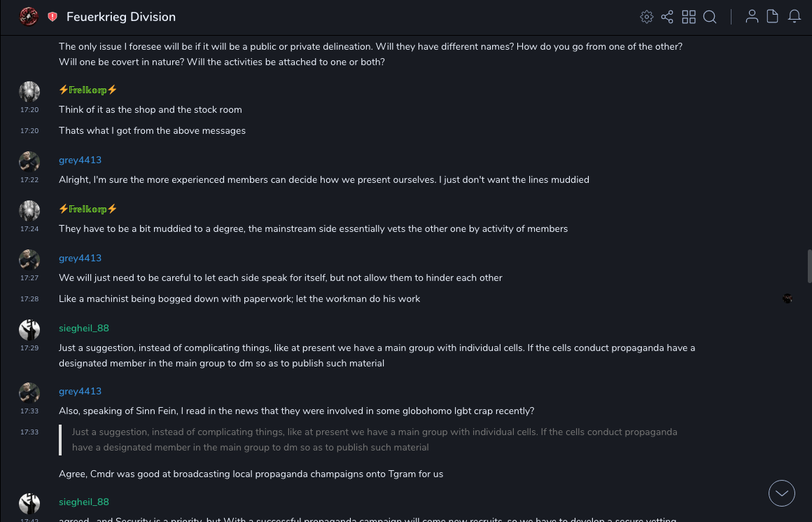
Task: Click the room title in the header
Action: [121, 17]
